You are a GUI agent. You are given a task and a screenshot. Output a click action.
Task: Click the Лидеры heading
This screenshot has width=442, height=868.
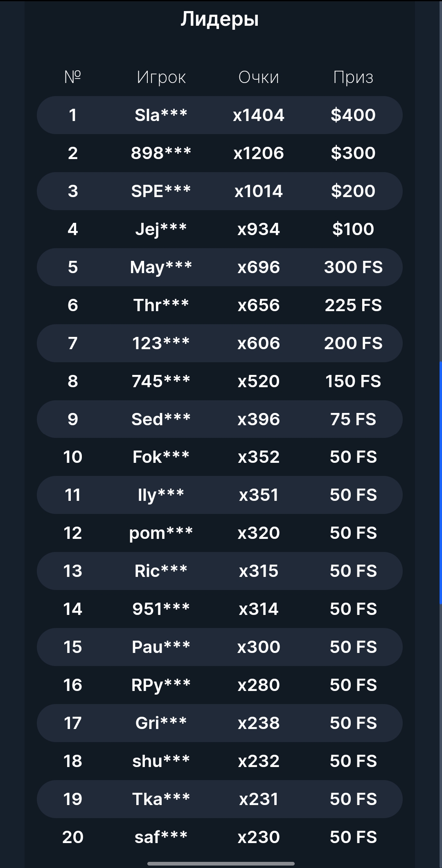(220, 19)
